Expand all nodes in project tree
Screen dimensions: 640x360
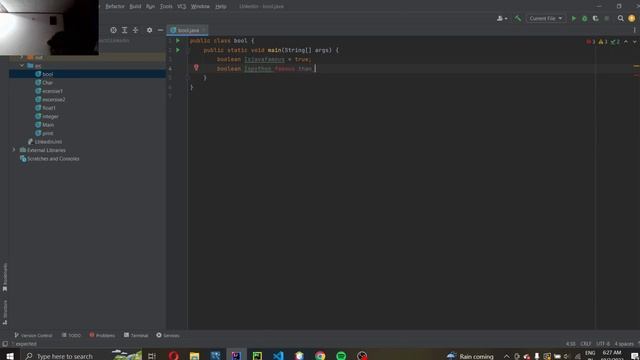point(124,30)
